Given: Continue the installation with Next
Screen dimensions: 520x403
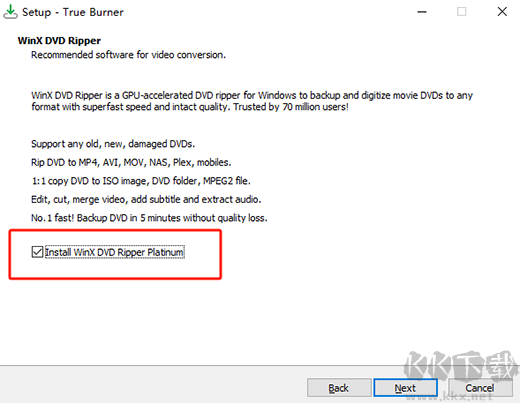Looking at the screenshot, I should [x=405, y=388].
